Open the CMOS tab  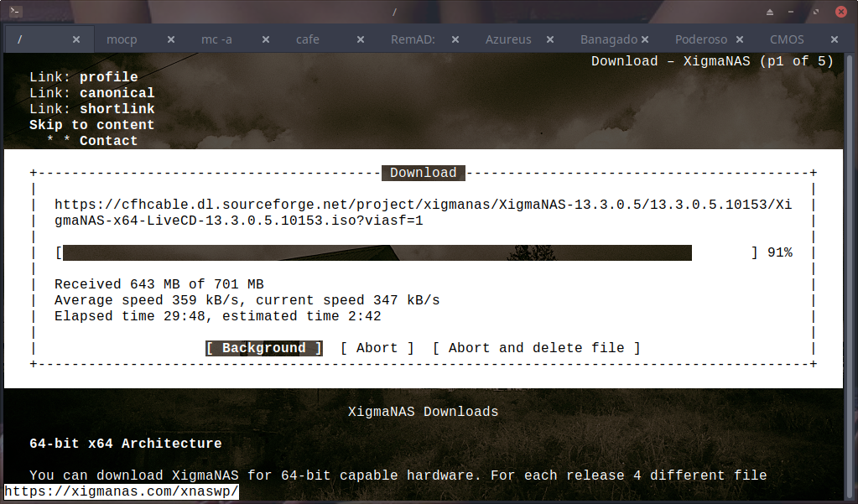(787, 39)
